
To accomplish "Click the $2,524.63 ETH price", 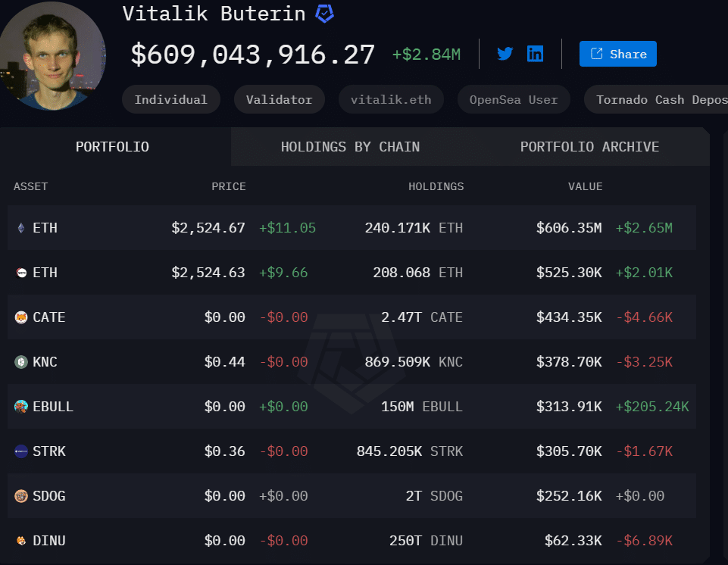I will click(x=208, y=273).
